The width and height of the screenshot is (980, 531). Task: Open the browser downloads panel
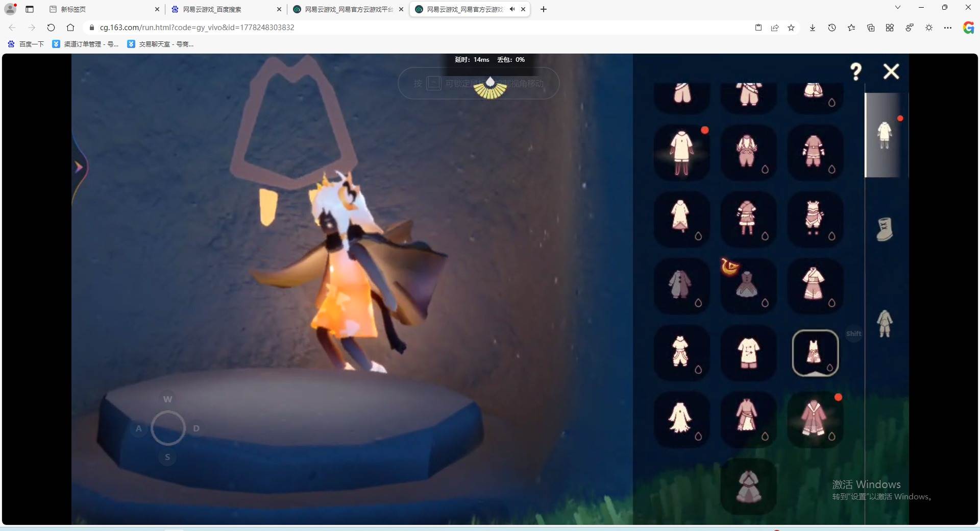[813, 28]
